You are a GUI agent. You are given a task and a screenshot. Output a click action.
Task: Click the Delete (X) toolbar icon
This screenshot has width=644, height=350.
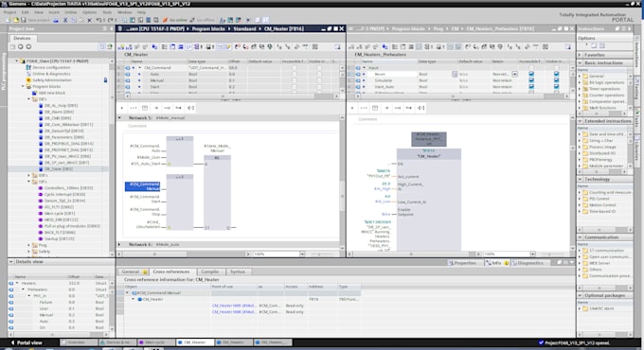pos(89,20)
